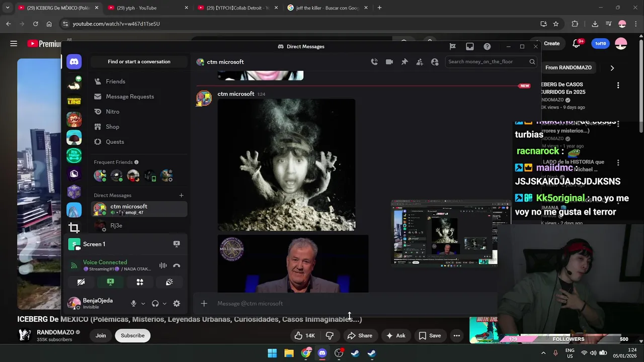
Task: Mute microphone in Discord user panel
Action: coord(133,303)
